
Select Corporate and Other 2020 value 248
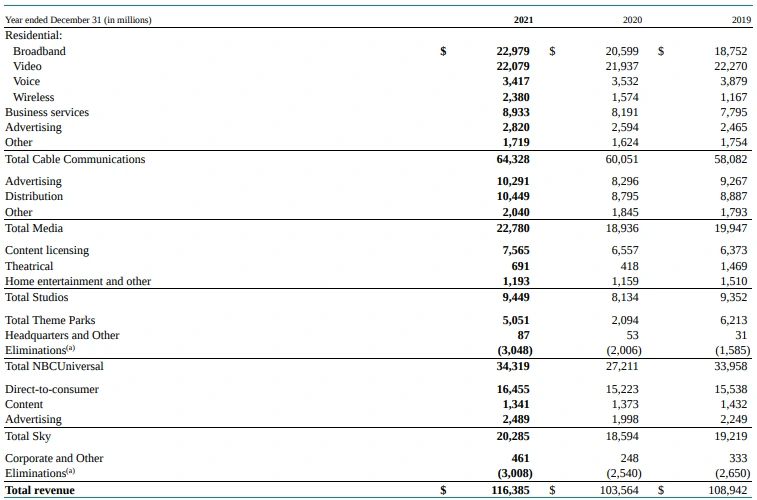tap(630, 458)
